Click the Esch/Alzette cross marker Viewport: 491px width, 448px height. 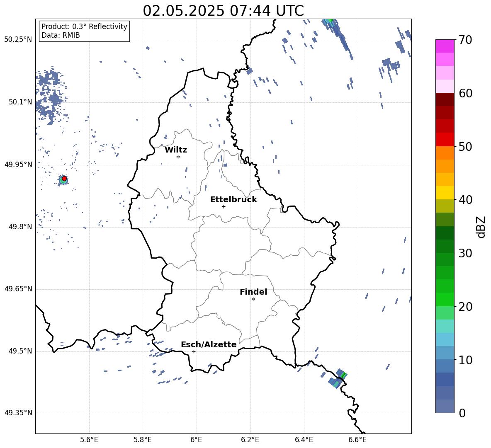194,351
